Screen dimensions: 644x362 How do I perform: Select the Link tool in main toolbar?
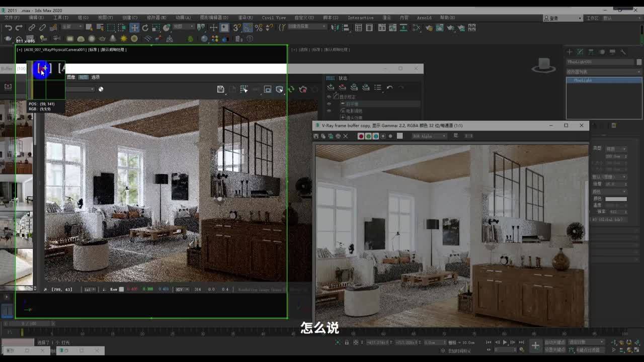(32, 28)
